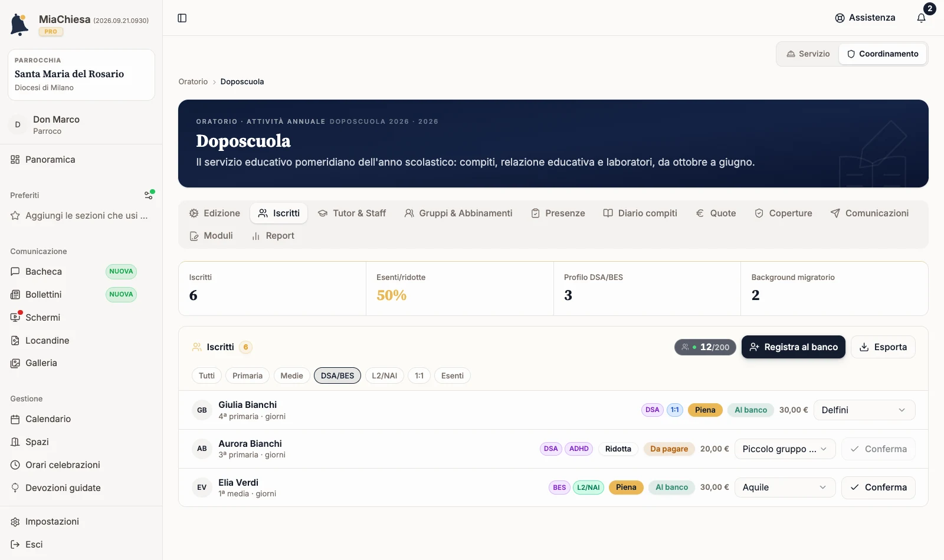
Task: Open the Gruppi & Abbinamenti tab
Action: pos(458,213)
